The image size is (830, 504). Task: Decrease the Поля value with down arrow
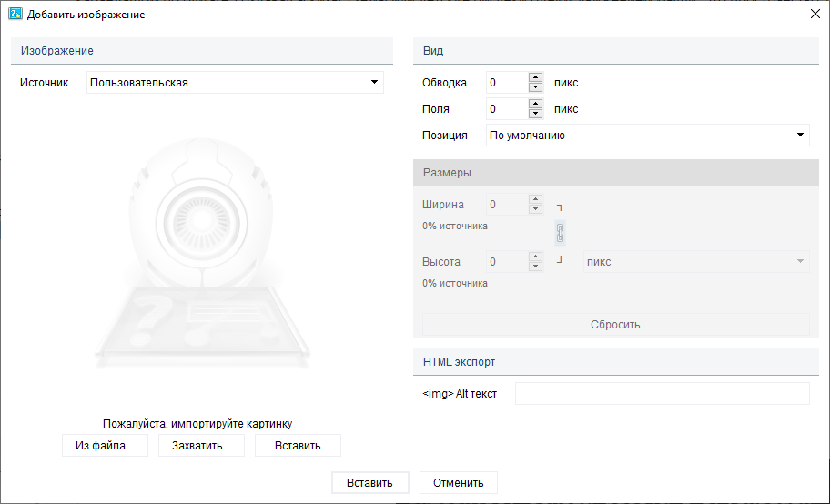[535, 114]
